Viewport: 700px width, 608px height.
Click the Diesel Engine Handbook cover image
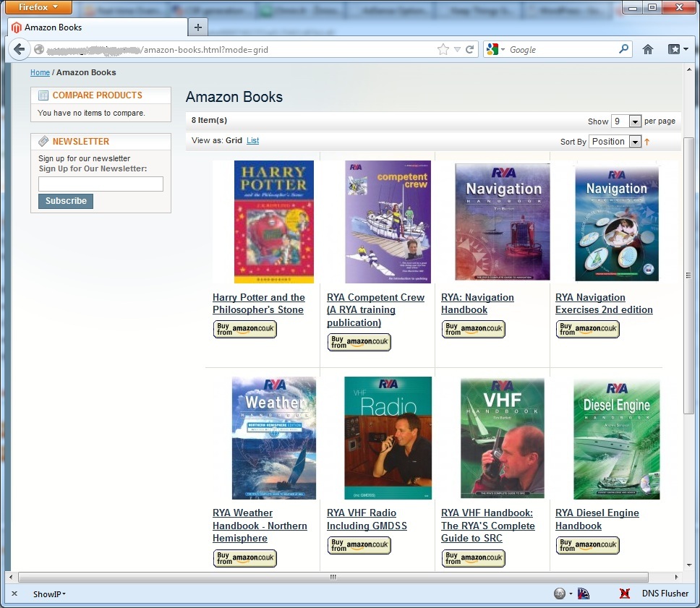(617, 439)
